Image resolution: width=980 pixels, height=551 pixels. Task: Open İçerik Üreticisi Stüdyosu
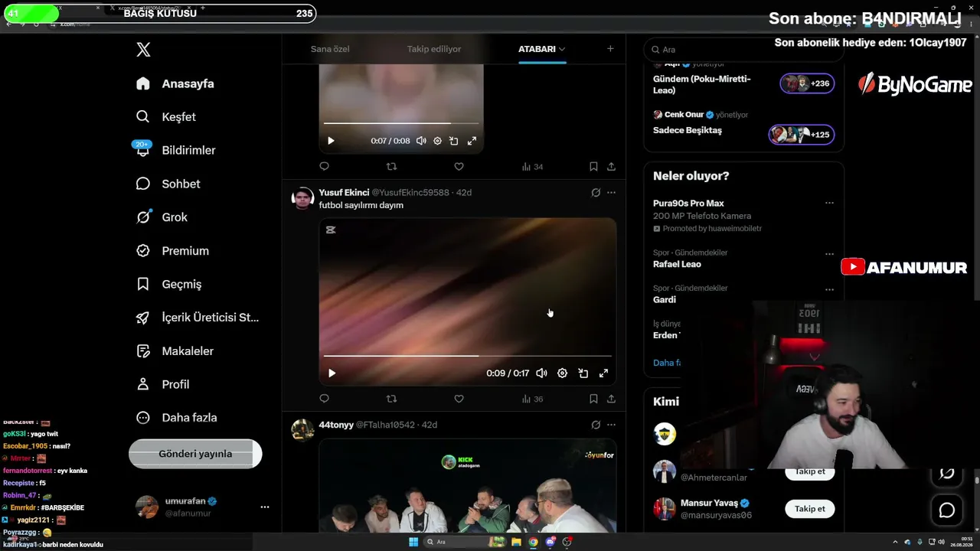coord(198,318)
